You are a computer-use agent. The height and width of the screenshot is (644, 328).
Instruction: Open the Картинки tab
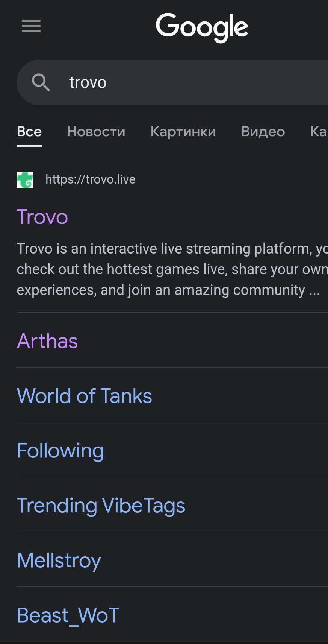[183, 132]
